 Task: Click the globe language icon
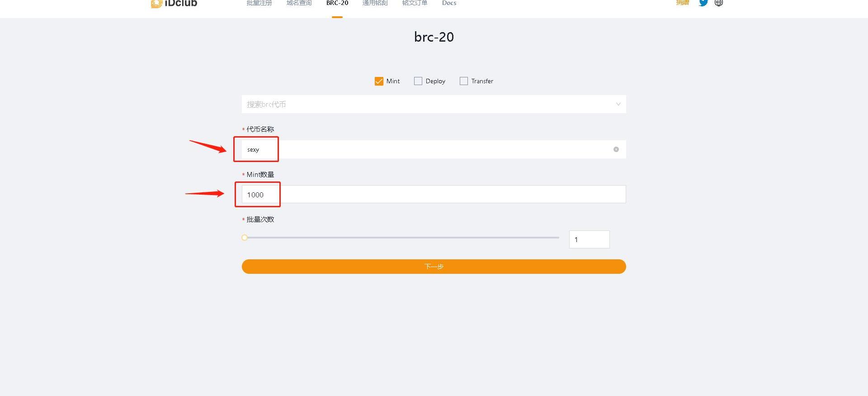[718, 3]
